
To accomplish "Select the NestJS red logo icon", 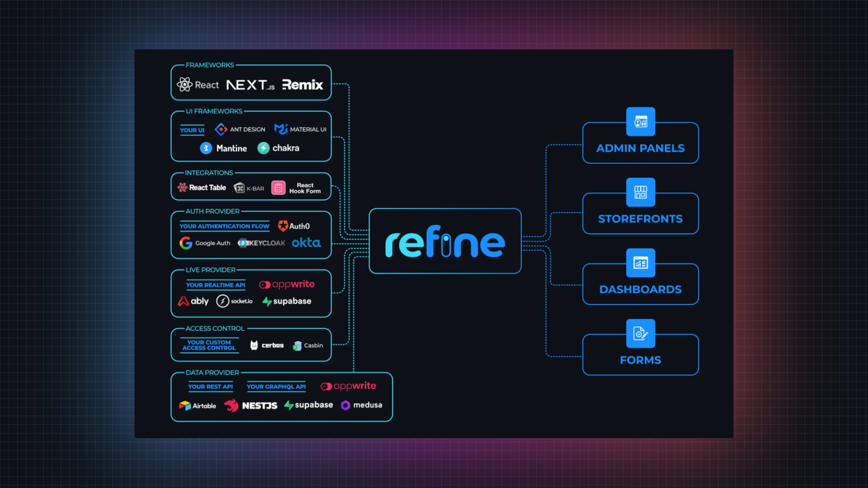I will click(x=231, y=406).
